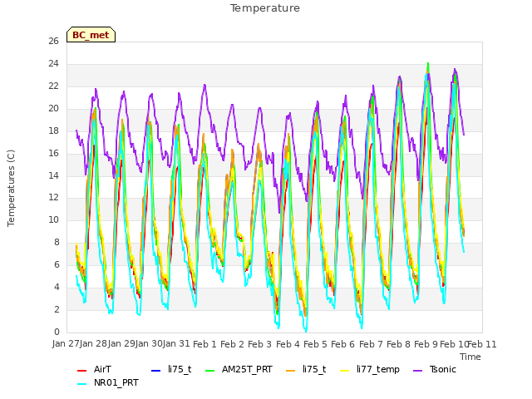Click the Temperature chart title
The width and height of the screenshot is (532, 399).
pyautogui.click(x=265, y=8)
